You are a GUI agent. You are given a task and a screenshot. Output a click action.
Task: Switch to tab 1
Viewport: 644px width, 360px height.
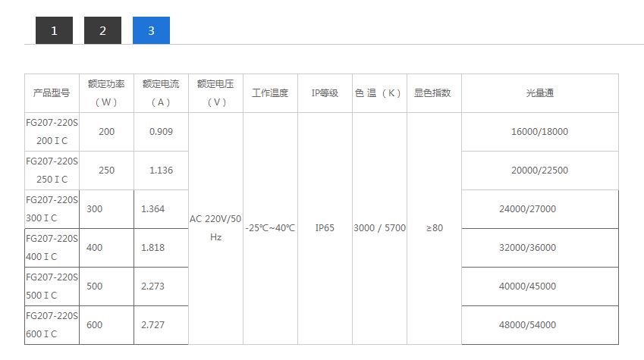coord(54,30)
